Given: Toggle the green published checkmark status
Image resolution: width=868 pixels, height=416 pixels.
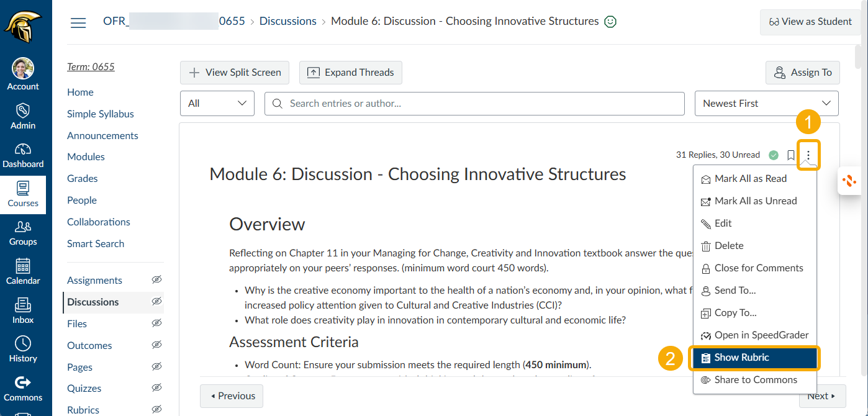Looking at the screenshot, I should tap(774, 155).
